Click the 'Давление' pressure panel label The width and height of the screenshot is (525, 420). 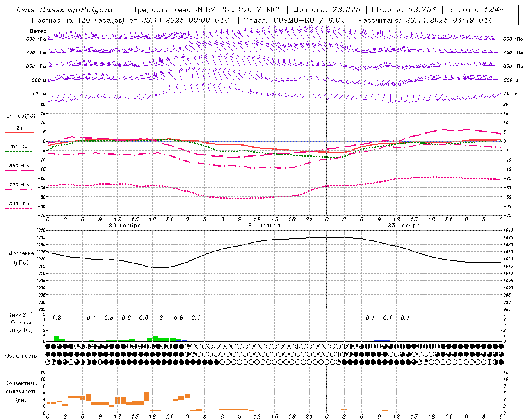21,253
